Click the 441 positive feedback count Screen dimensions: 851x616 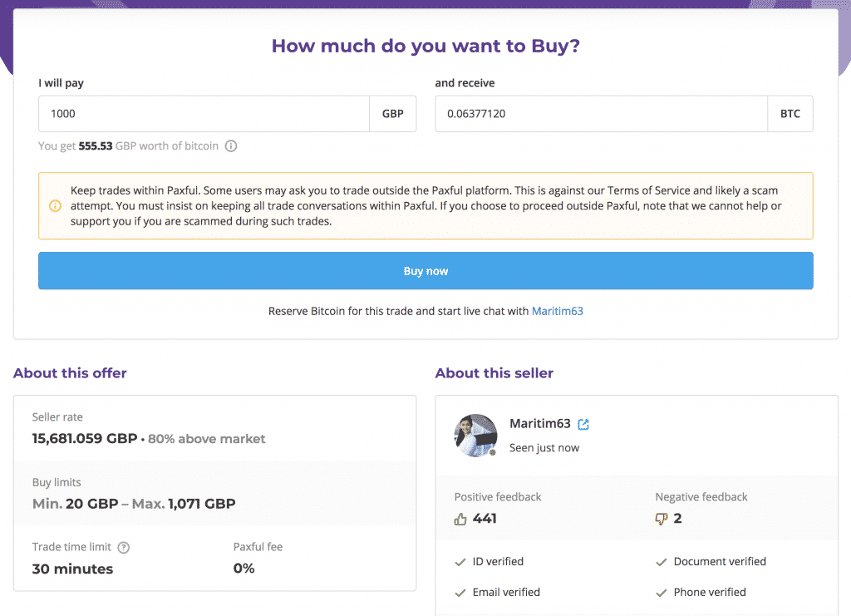485,518
